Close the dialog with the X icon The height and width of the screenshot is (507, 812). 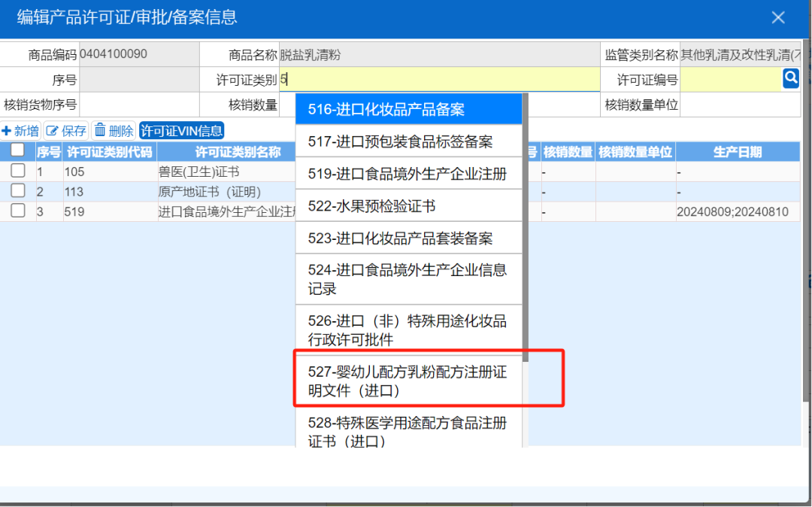(778, 17)
